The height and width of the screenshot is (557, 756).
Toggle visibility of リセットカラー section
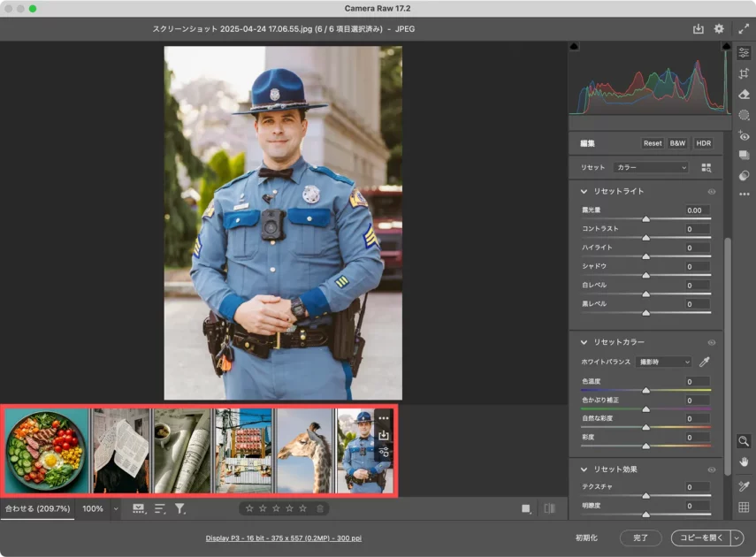pos(711,342)
